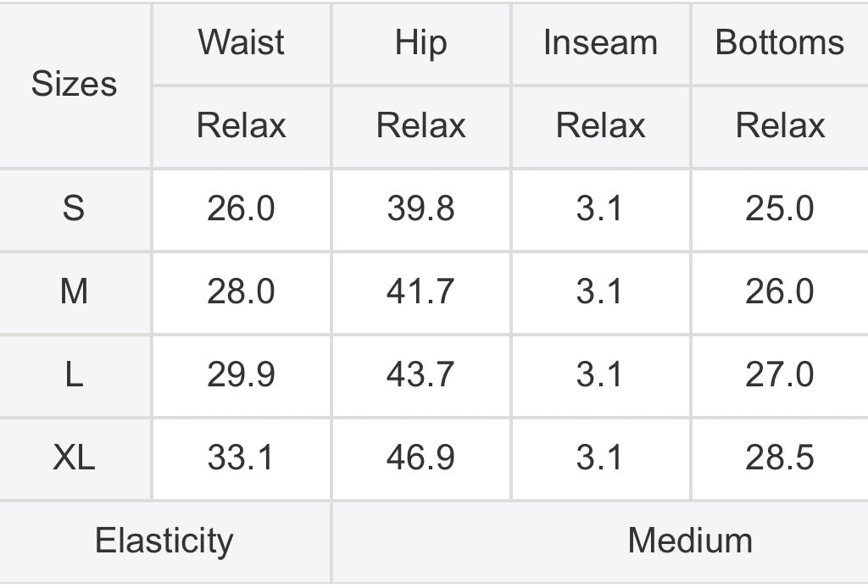Image resolution: width=868 pixels, height=588 pixels.
Task: Click bottoms value 25.0
Action: click(780, 208)
